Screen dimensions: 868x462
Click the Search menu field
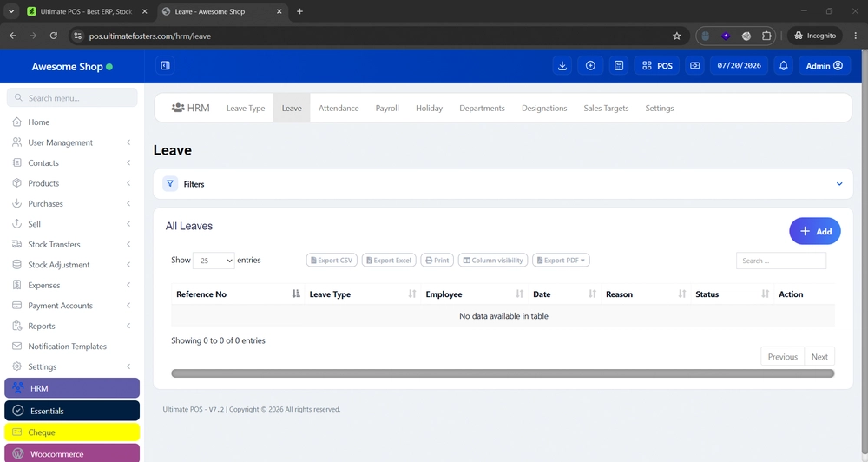click(x=72, y=97)
